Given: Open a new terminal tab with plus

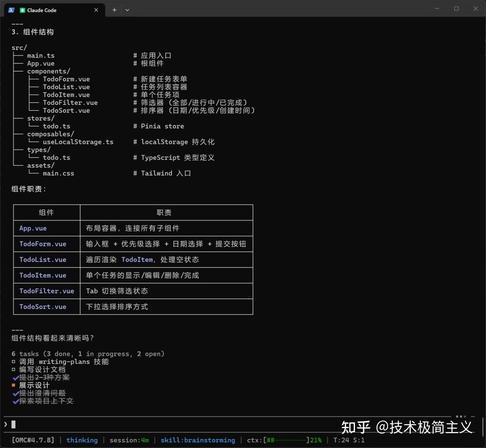Looking at the screenshot, I should [x=114, y=10].
